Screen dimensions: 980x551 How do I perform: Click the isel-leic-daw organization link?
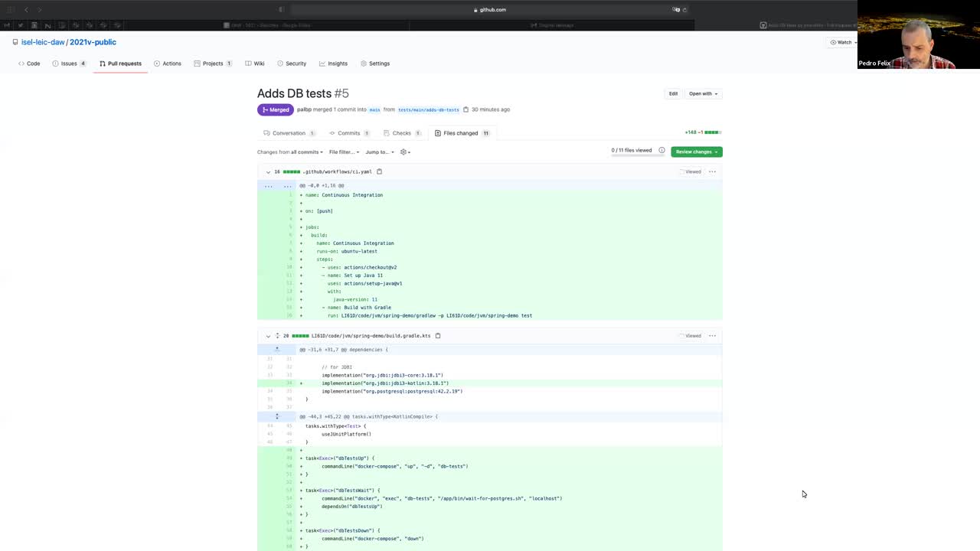pyautogui.click(x=43, y=42)
